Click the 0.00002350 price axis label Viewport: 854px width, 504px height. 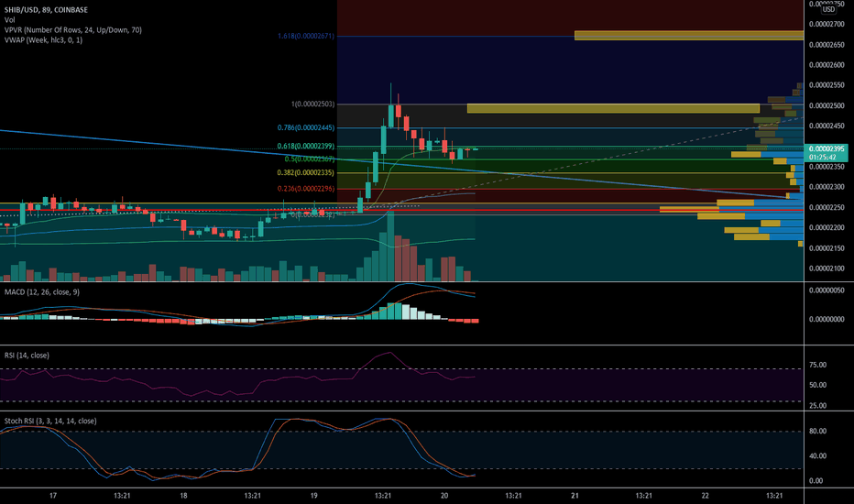point(827,167)
